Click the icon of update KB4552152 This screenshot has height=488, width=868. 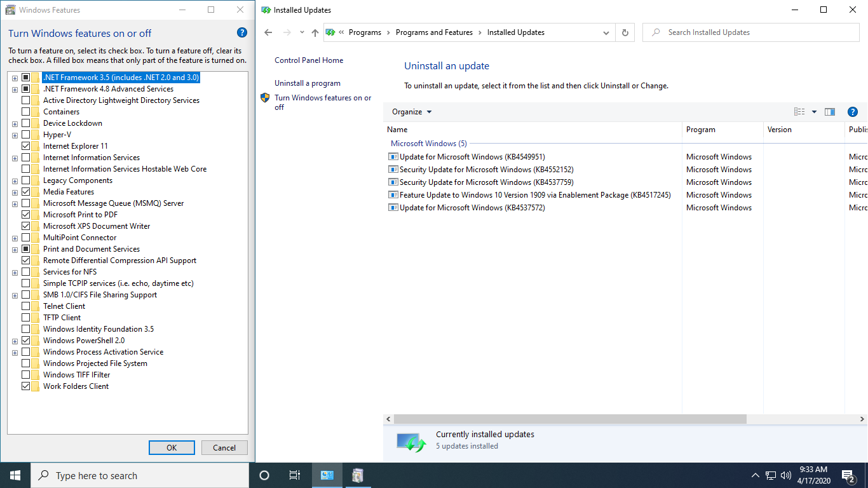point(393,170)
